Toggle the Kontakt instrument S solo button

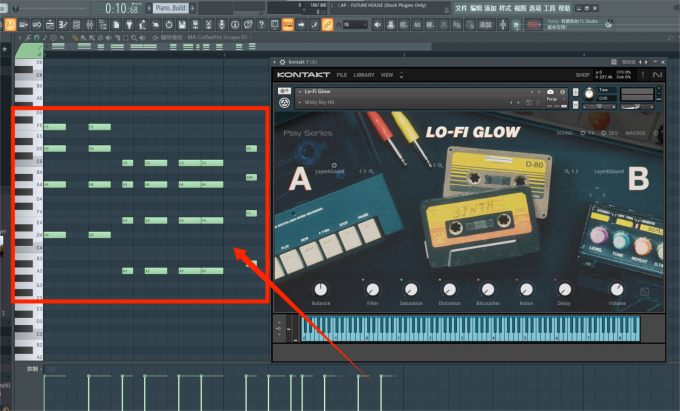pos(575,92)
